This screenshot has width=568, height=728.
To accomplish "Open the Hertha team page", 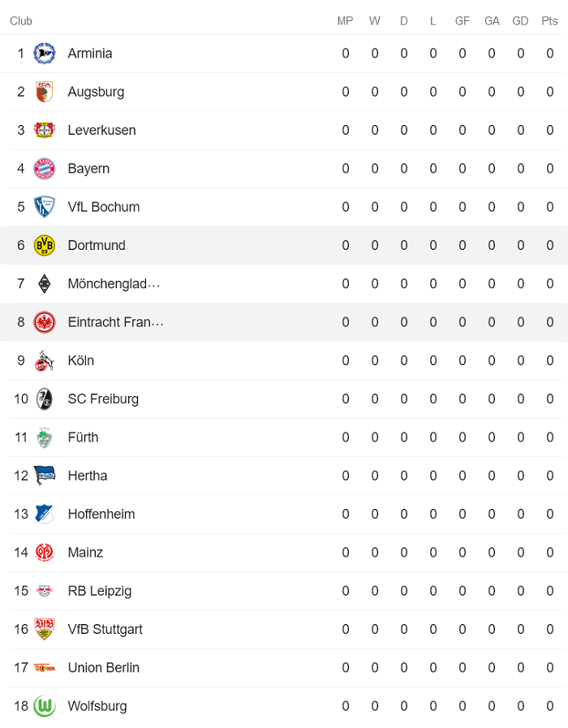I will [88, 476].
